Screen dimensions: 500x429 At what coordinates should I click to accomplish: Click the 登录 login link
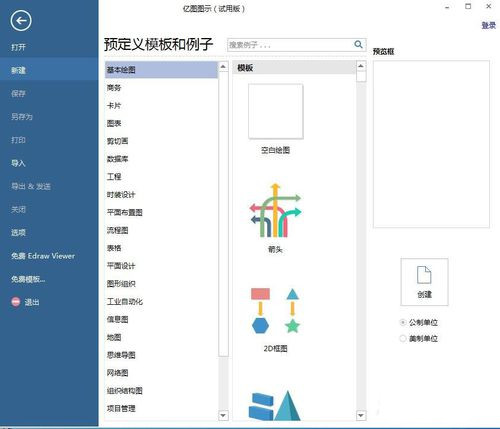[488, 25]
